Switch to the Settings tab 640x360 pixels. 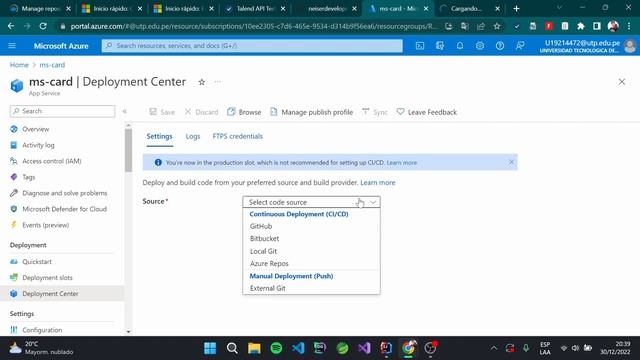[159, 136]
